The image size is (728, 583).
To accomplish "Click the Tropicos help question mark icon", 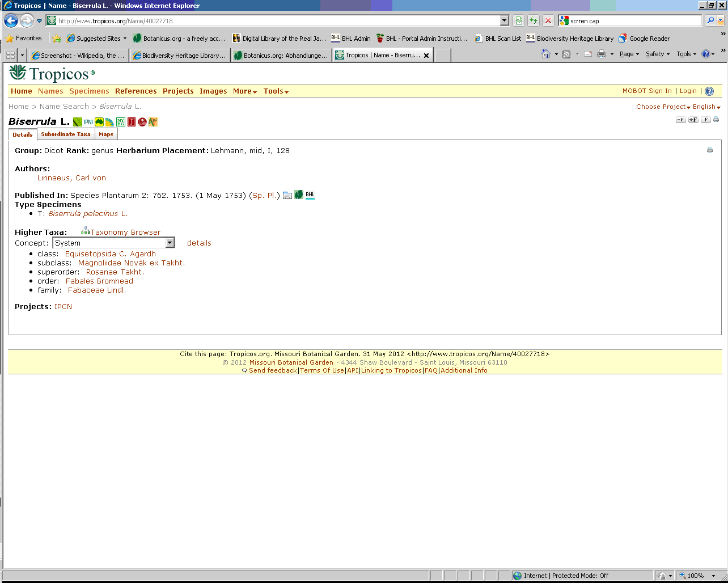I will pyautogui.click(x=709, y=91).
